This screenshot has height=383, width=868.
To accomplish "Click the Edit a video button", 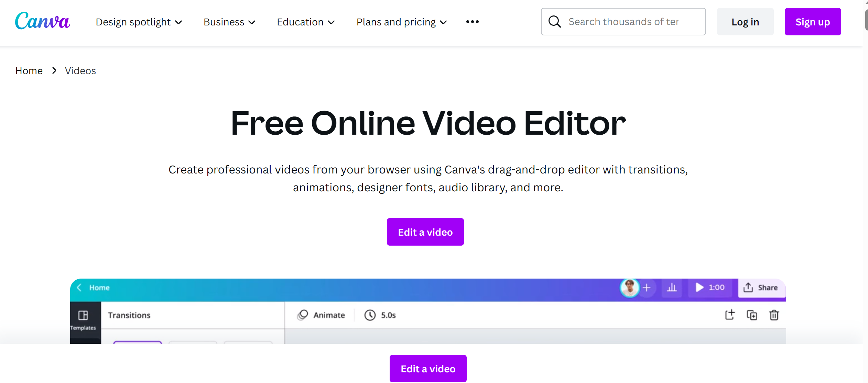I will point(425,232).
